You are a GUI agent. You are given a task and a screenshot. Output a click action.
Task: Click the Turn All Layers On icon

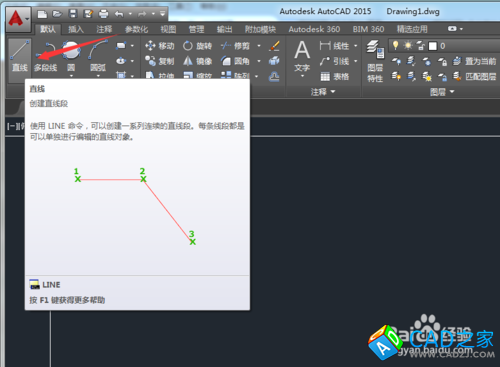[396, 77]
